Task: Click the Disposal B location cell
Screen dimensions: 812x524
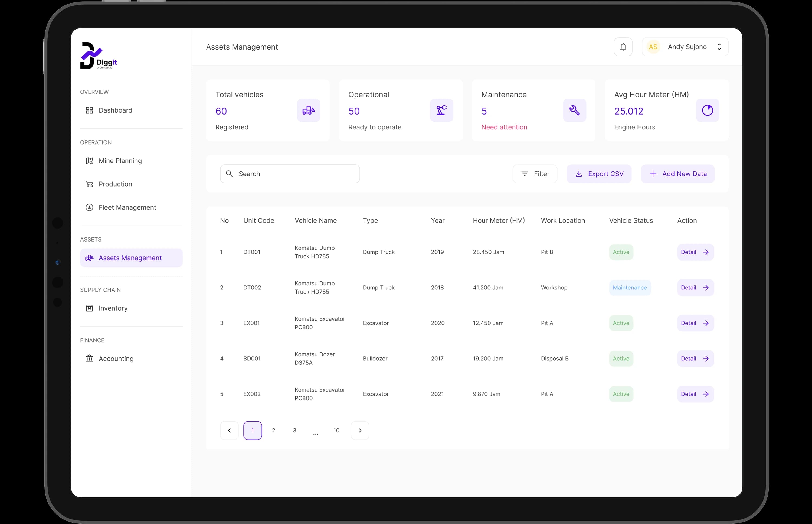Action: tap(555, 359)
